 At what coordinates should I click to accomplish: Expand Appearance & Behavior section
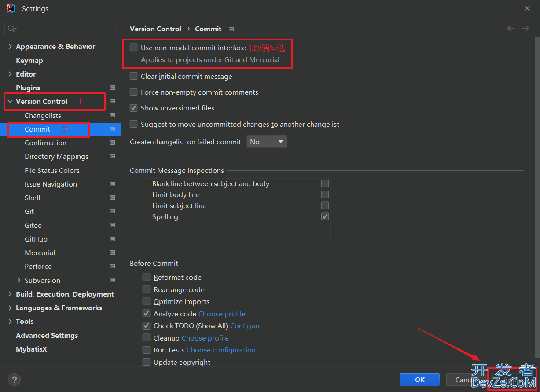pos(10,46)
